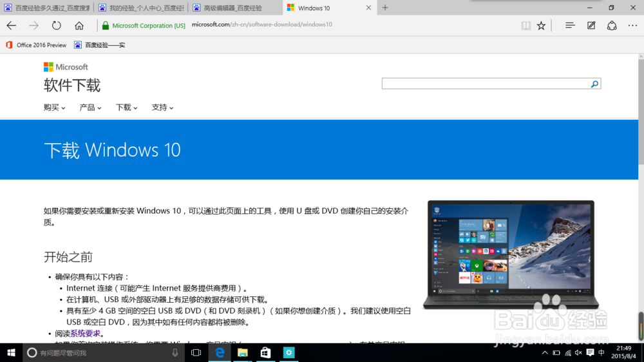The height and width of the screenshot is (362, 644).
Task: Switch to 百度经验多久通过 tab
Action: click(47, 8)
